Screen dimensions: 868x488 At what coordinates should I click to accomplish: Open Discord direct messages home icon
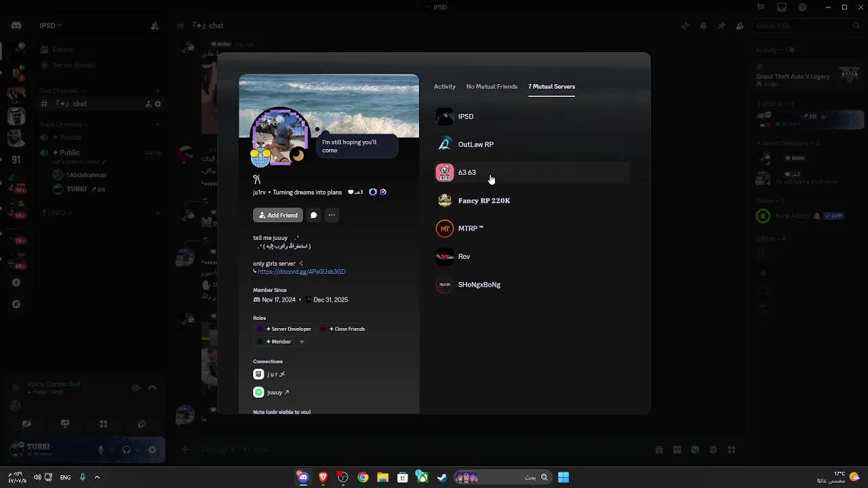[x=16, y=26]
